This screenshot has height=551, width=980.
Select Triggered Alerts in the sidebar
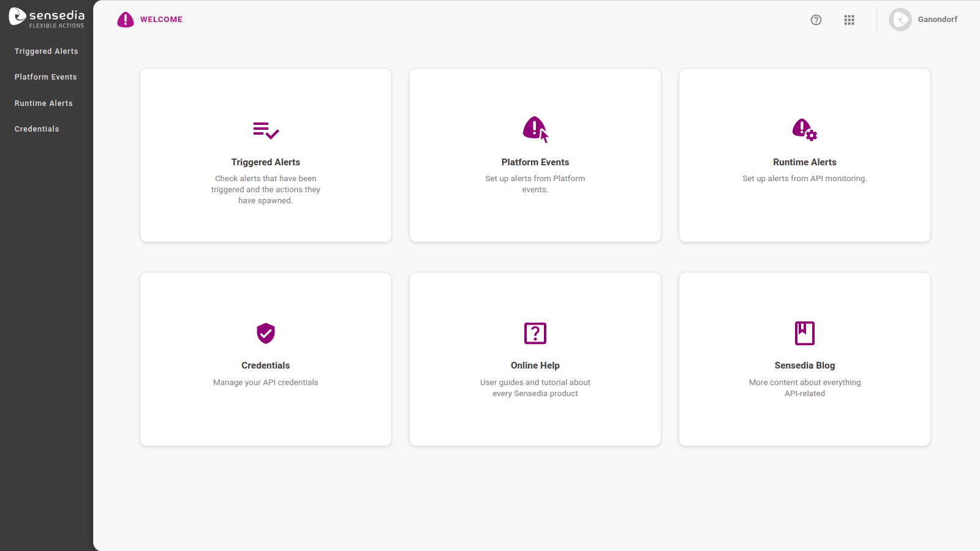click(x=46, y=51)
